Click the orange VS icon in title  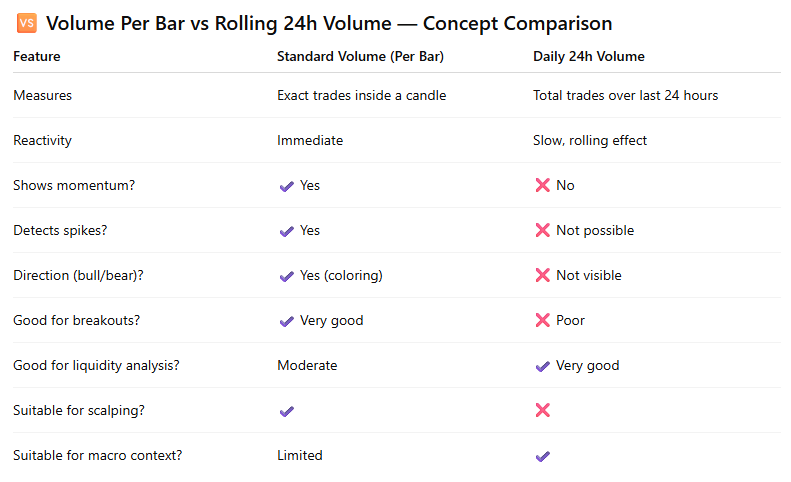(x=27, y=23)
